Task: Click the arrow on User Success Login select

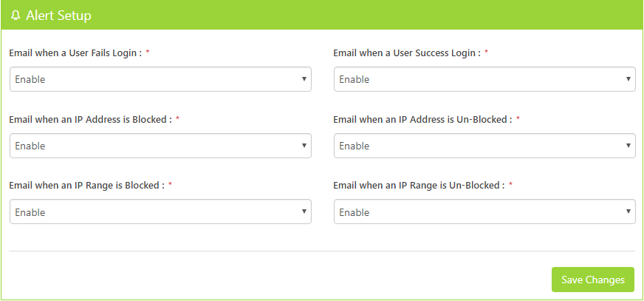Action: pos(628,79)
